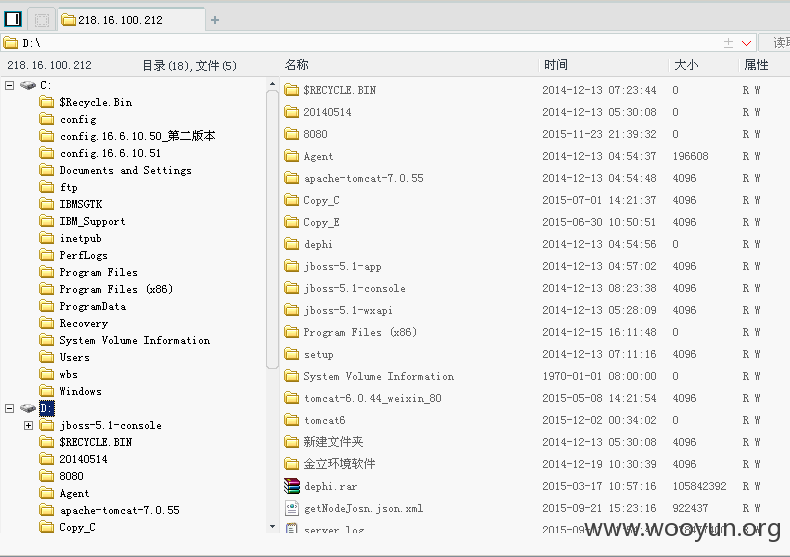790x557 pixels.
Task: Click folder icon of $RECYCLE.BIN in file list
Action: [x=292, y=90]
